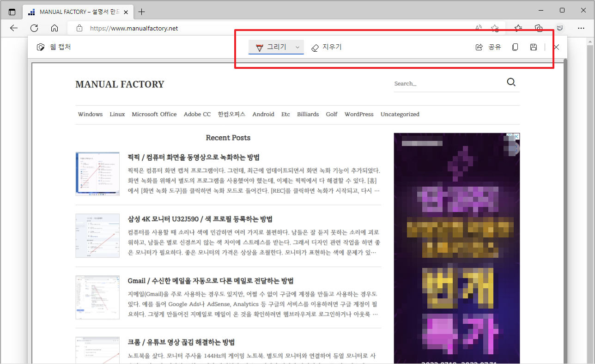Click the sidebar advertisement banner

point(457,249)
